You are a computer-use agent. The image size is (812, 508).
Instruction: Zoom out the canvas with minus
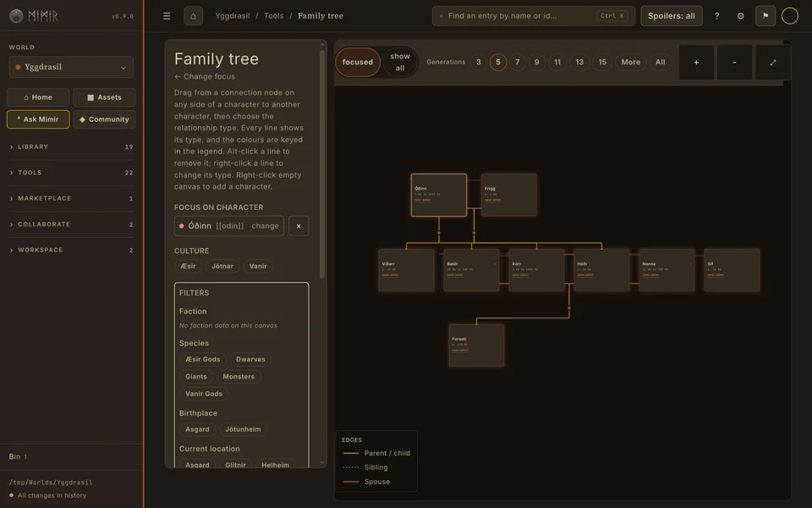click(734, 62)
